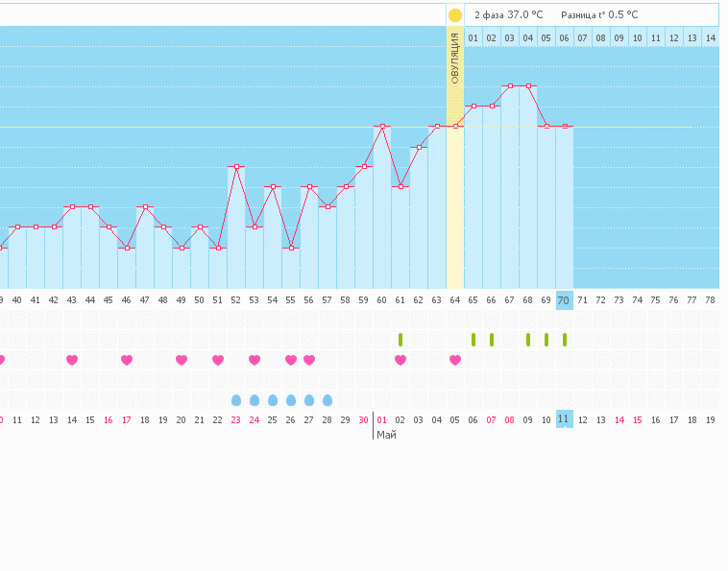
Task: Click the green bar marker on May 06
Action: pos(473,339)
